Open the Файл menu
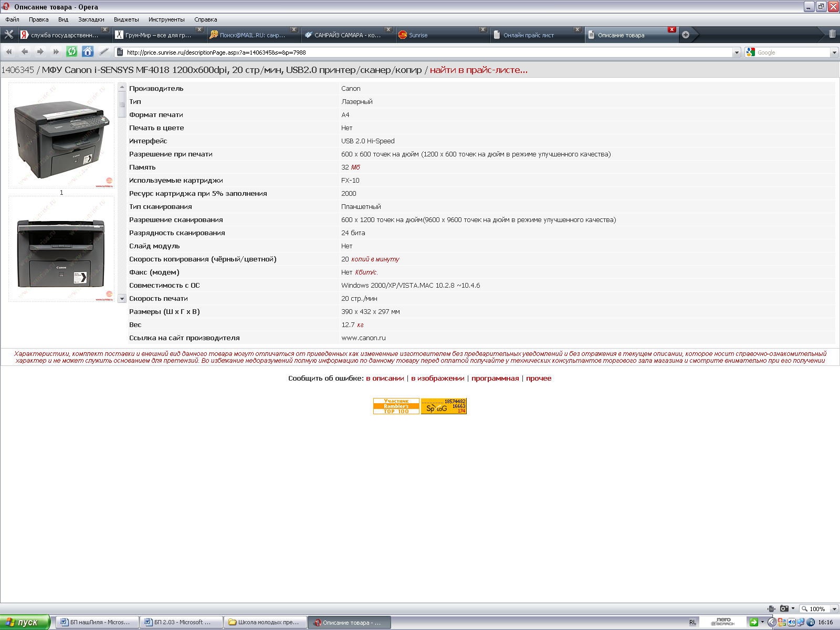This screenshot has width=840, height=630. 12,19
